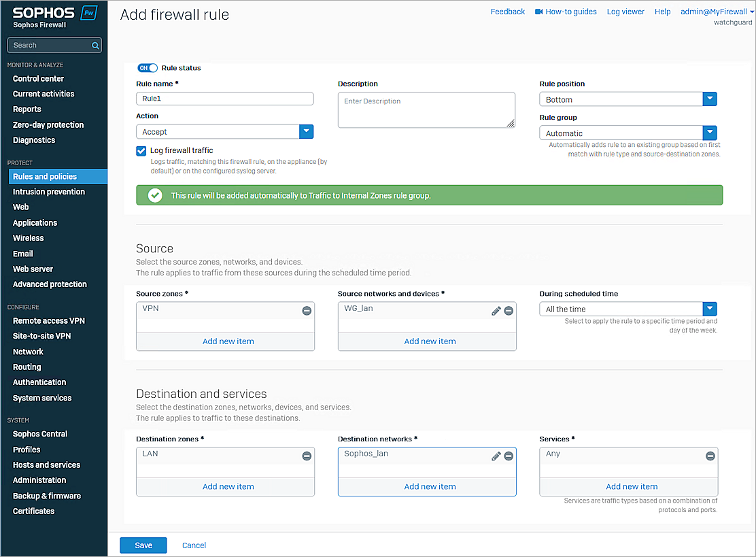Remove the LAN destination zone
This screenshot has width=756, height=557.
(307, 456)
